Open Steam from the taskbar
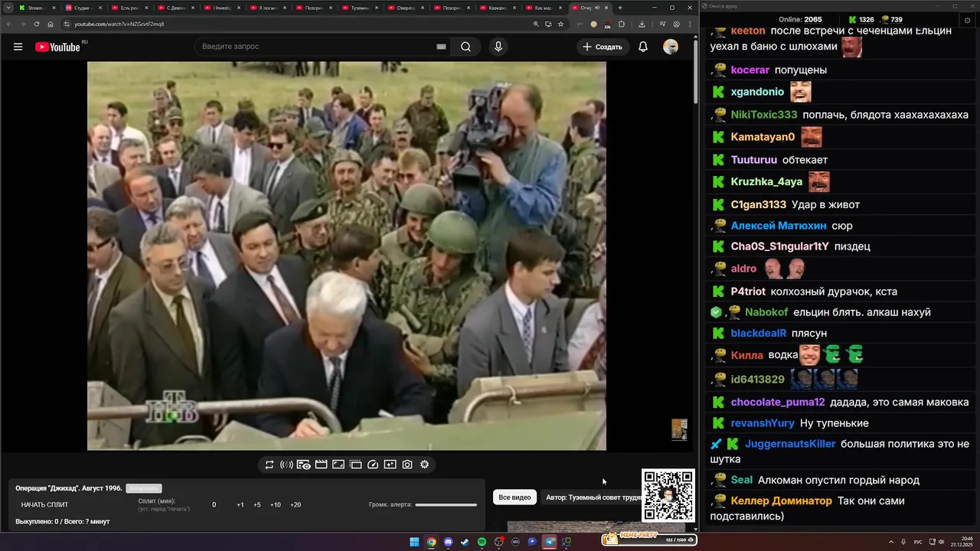980x551 pixels. (465, 542)
